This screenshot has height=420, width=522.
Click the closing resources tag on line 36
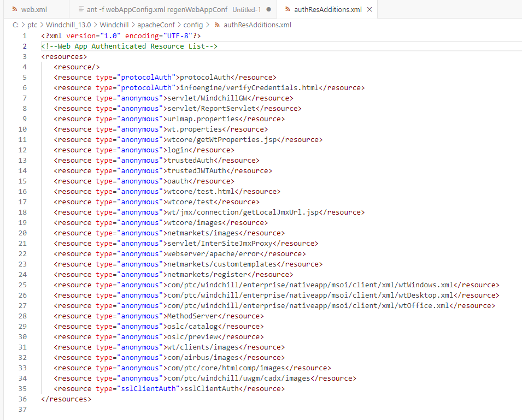(66, 399)
